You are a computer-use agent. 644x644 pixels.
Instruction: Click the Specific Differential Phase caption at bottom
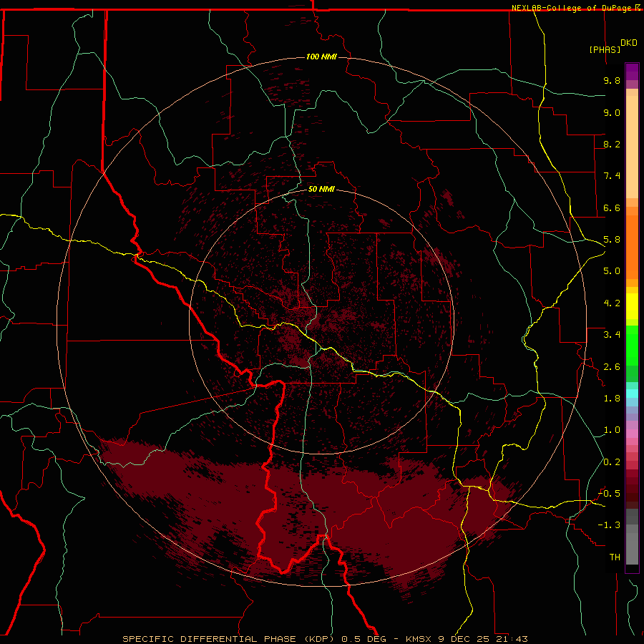click(325, 639)
